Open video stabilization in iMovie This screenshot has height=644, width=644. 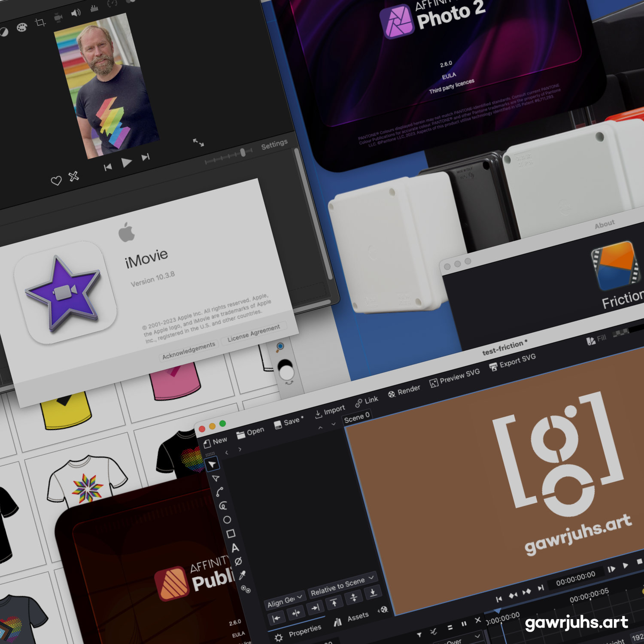click(x=58, y=18)
